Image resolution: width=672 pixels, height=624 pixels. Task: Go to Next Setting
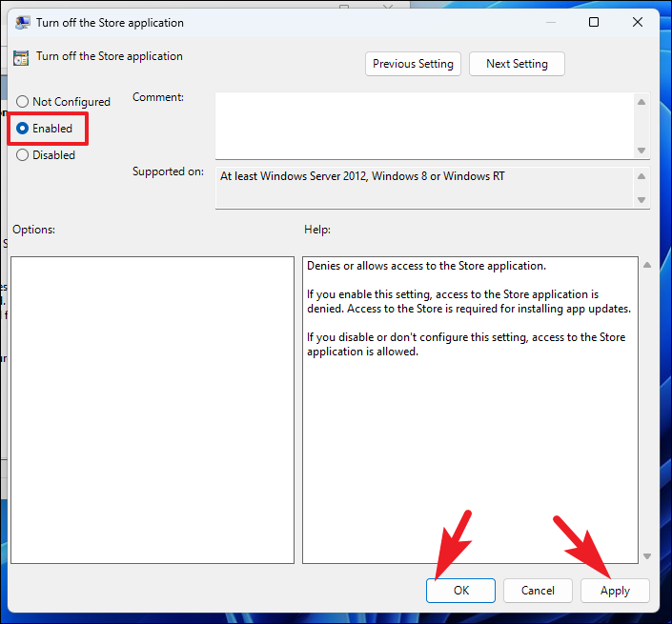(x=517, y=64)
